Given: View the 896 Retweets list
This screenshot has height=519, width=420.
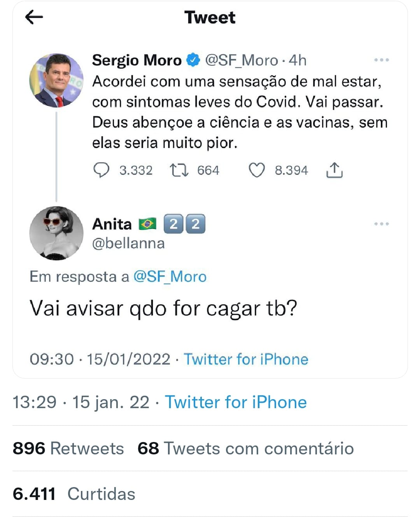Looking at the screenshot, I should [68, 449].
